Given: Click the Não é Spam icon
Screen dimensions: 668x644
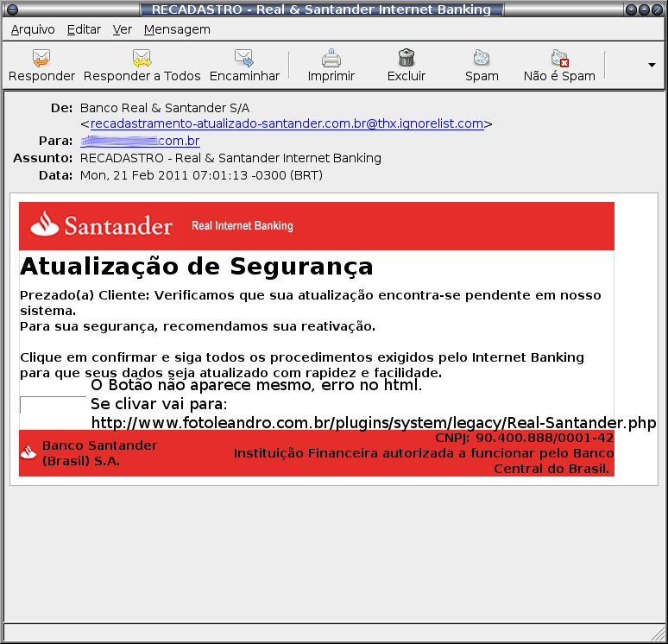Looking at the screenshot, I should 559,58.
